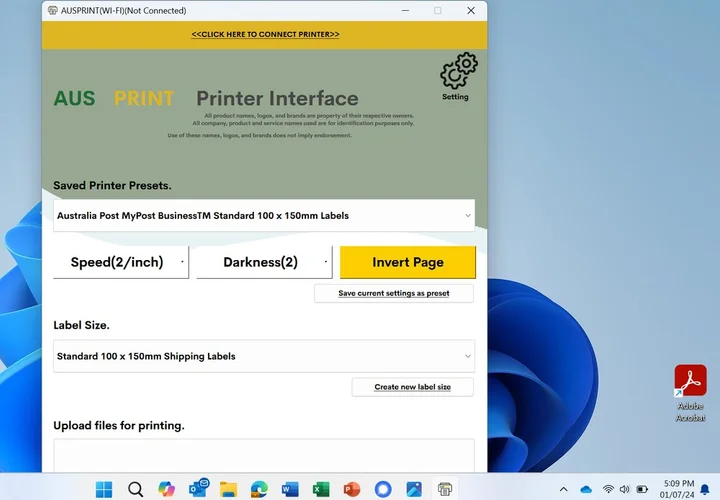This screenshot has height=500, width=720.
Task: Launch Excel from the taskbar
Action: pyautogui.click(x=321, y=489)
